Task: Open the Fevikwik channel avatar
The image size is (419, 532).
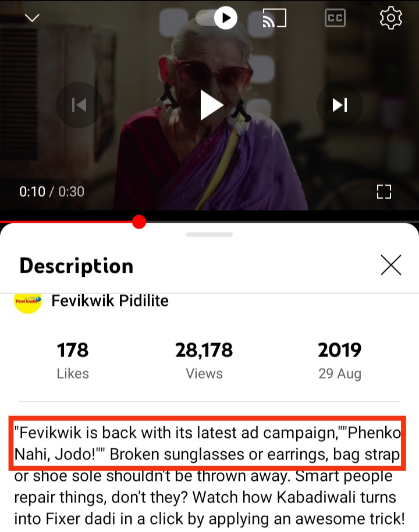Action: coord(28,301)
